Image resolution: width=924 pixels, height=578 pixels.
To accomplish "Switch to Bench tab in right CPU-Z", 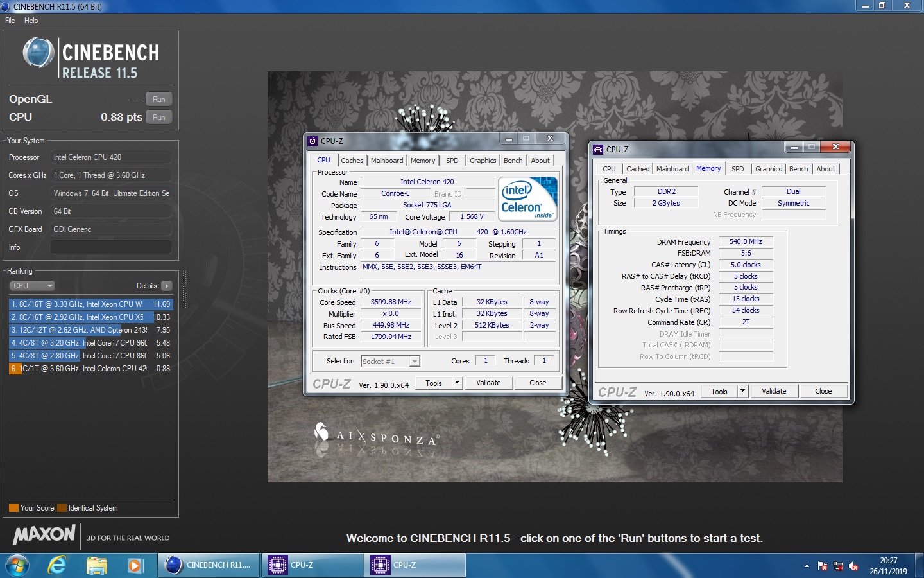I will click(x=798, y=169).
